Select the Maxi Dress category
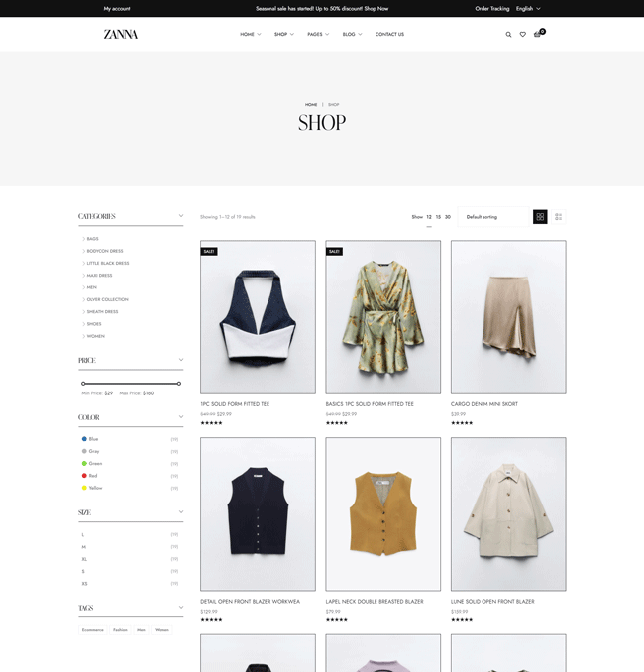Viewport: 644px width, 672px height. pos(99,276)
